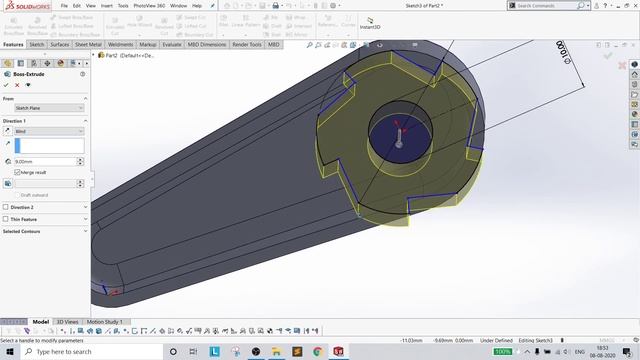Open the Insert menu

pyautogui.click(x=107, y=6)
